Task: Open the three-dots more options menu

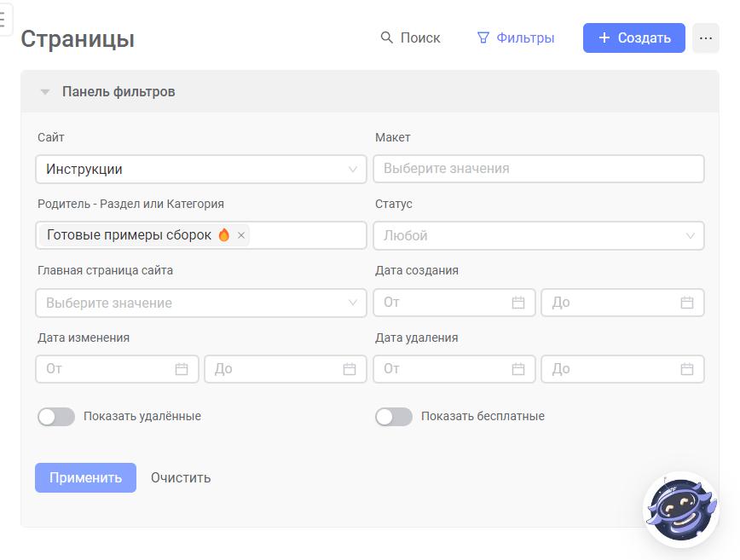Action: coord(706,38)
